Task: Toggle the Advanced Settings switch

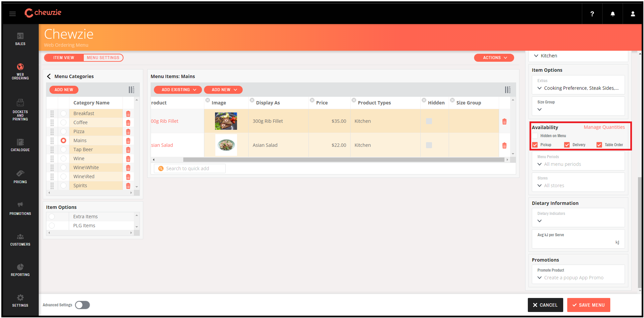Action: point(82,305)
